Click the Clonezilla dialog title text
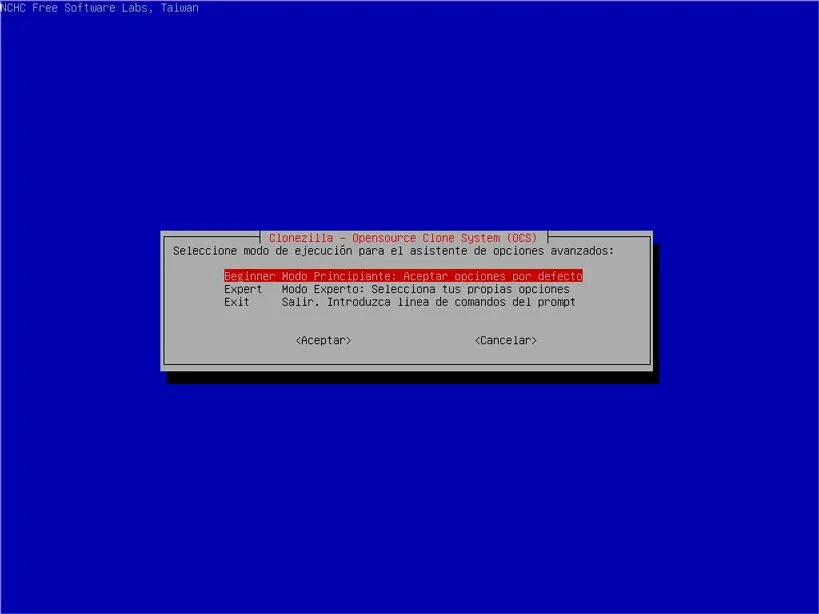The image size is (819, 614). coord(403,238)
